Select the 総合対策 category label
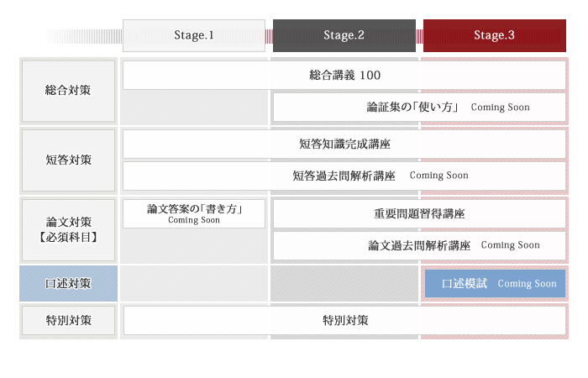The height and width of the screenshot is (378, 588). 68,91
